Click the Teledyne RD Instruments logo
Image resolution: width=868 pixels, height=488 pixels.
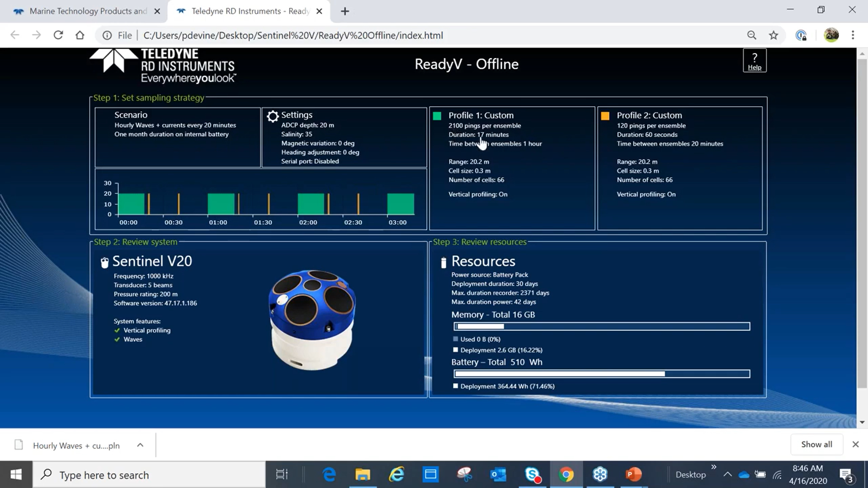[163, 66]
